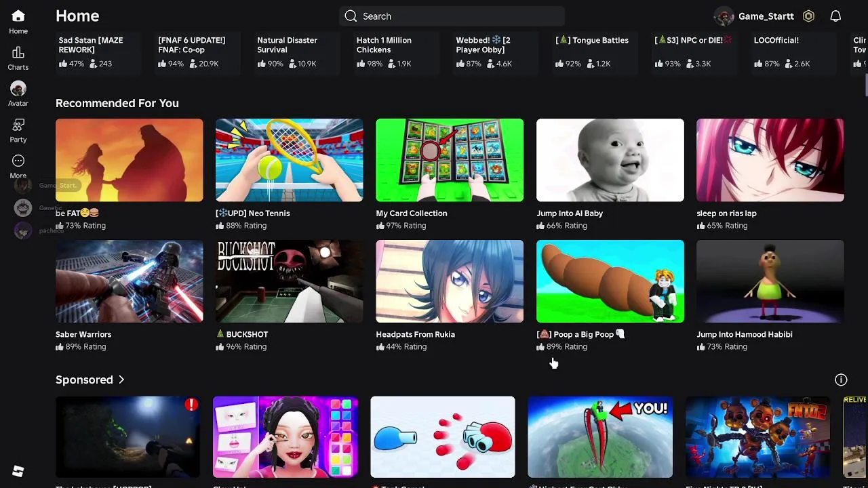Open the Neo Tennis game thumbnail

click(289, 160)
